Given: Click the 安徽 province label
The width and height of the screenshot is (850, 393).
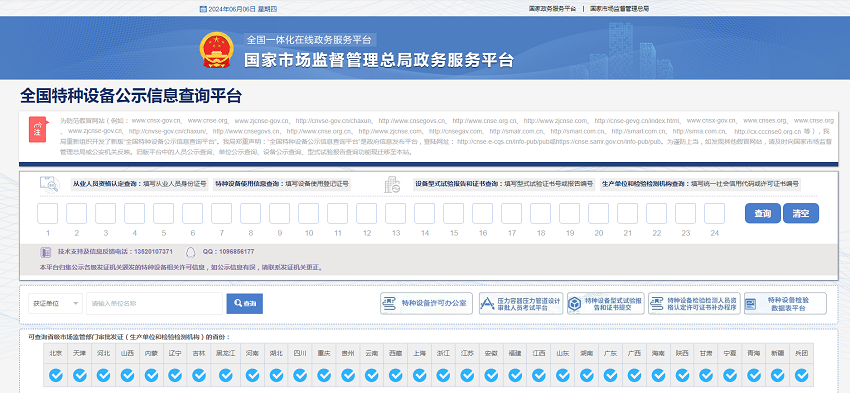Looking at the screenshot, I should tap(491, 353).
